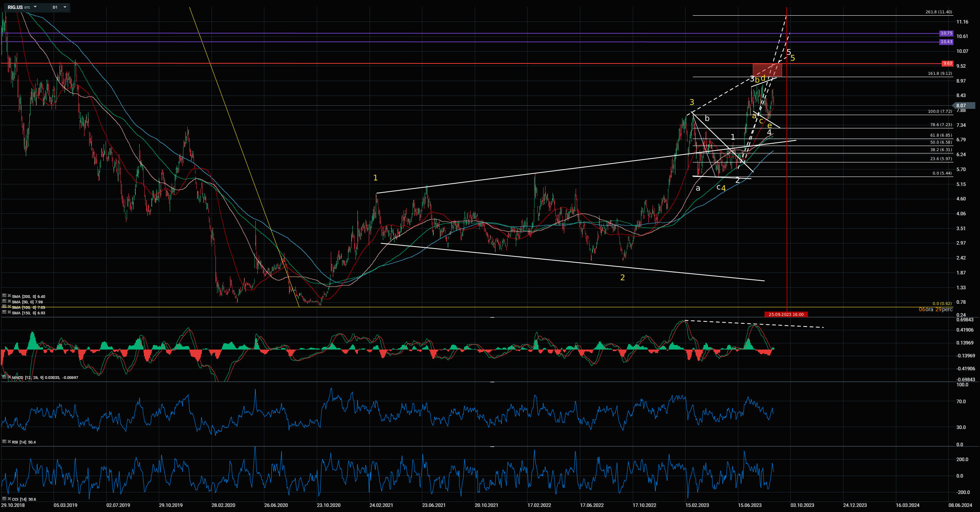Click the current price tag 8.07
This screenshot has width=980, height=512.
click(x=963, y=106)
